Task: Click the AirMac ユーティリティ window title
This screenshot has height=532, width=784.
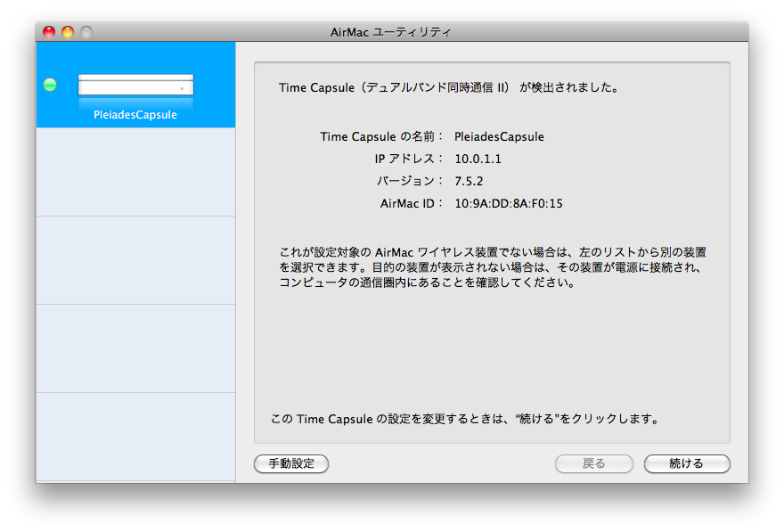Action: click(390, 32)
